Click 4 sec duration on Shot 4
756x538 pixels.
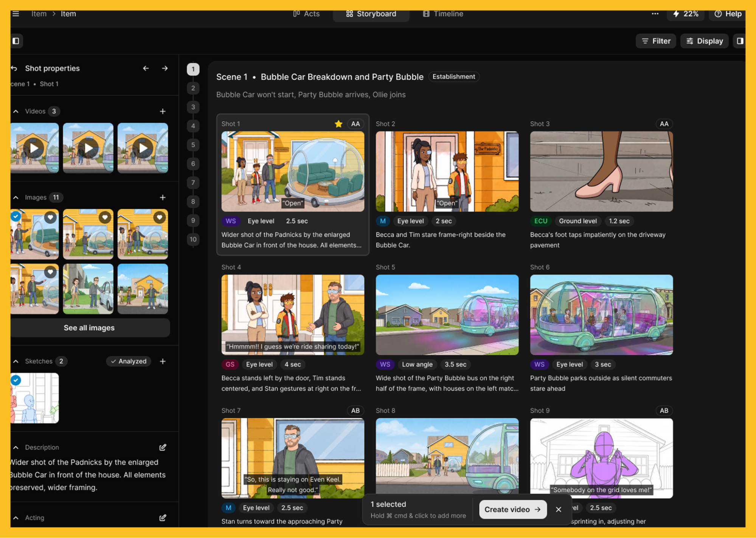tap(293, 365)
